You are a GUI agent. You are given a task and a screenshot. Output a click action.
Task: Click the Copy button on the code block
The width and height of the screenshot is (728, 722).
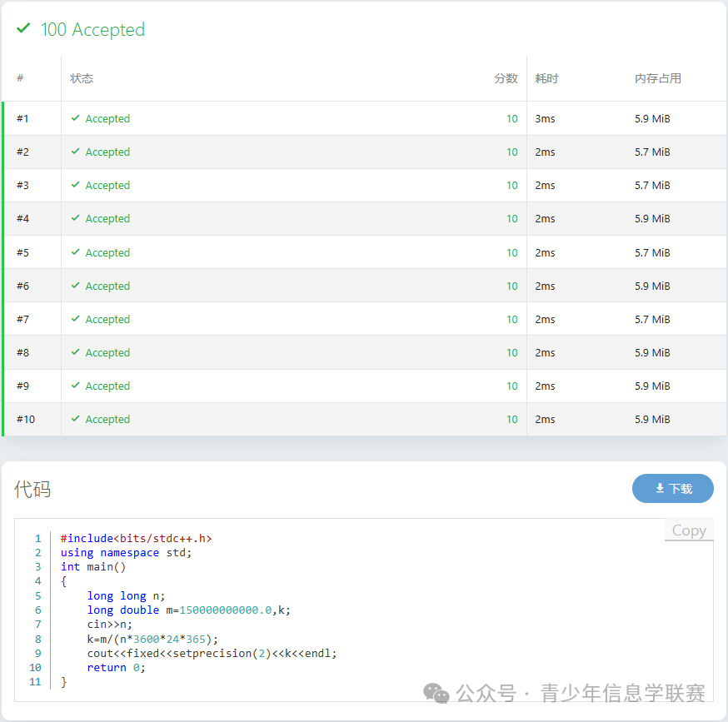688,530
